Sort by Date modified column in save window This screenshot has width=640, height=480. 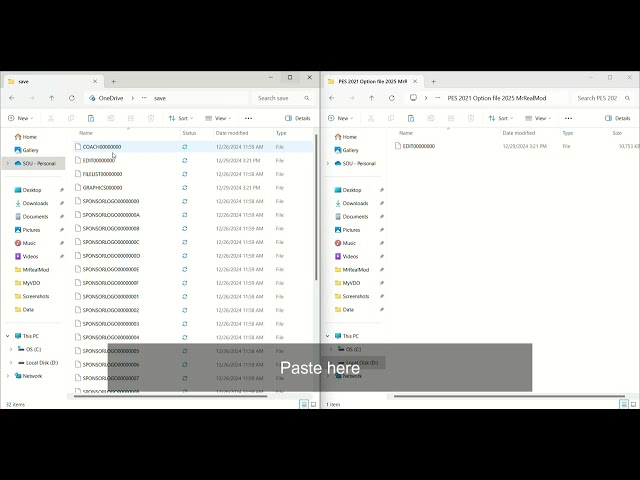(x=232, y=133)
